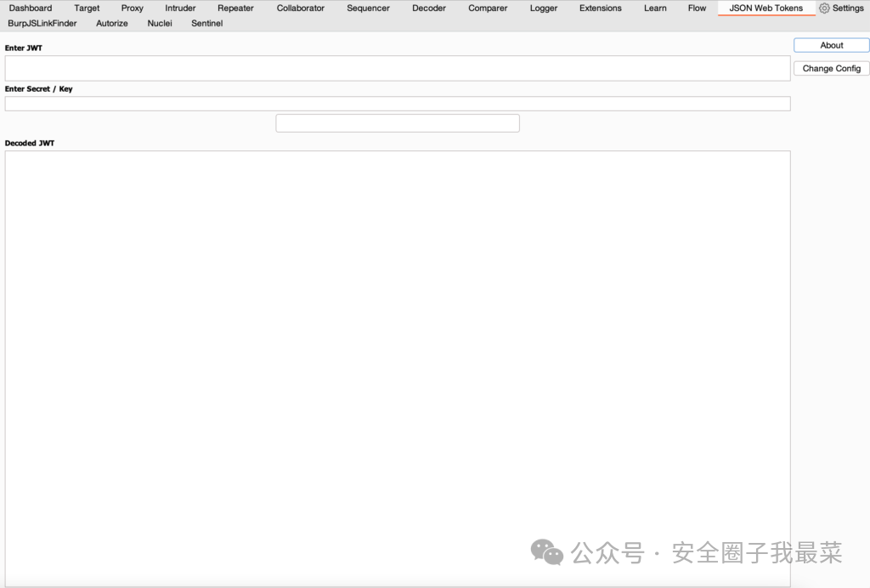Image resolution: width=870 pixels, height=588 pixels.
Task: Switch to the Flow tab
Action: pyautogui.click(x=697, y=8)
